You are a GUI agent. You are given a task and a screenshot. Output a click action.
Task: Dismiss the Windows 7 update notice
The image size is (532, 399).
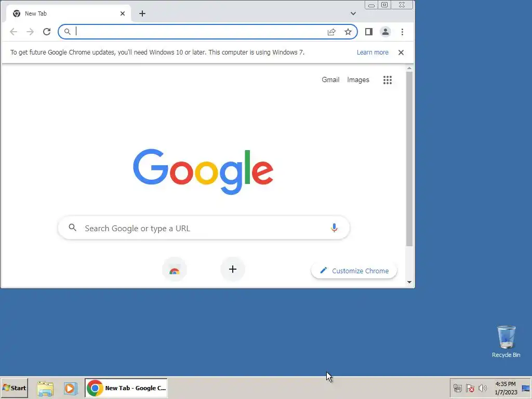[x=401, y=52]
